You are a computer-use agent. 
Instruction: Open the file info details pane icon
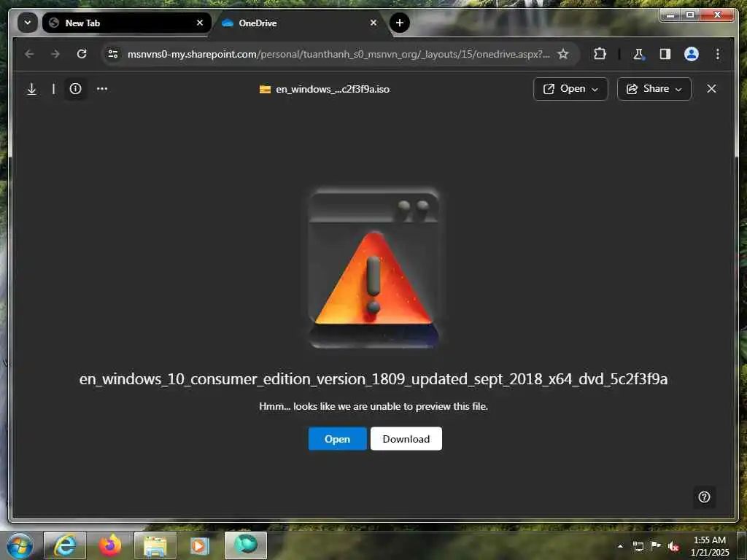75,88
